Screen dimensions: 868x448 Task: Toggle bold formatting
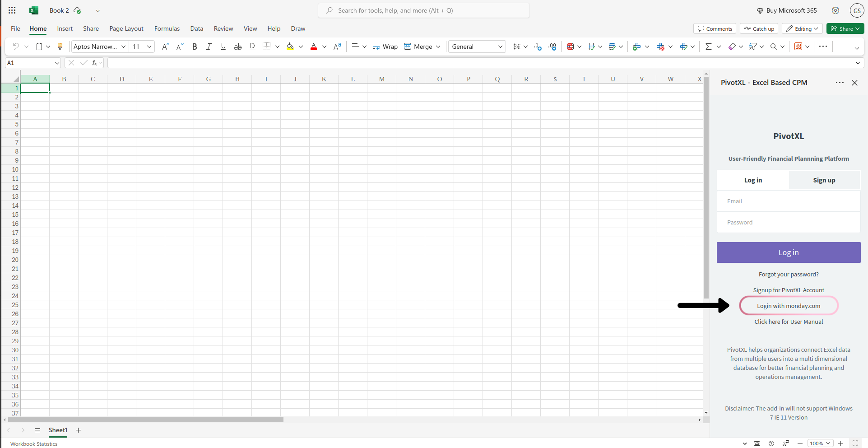pyautogui.click(x=195, y=46)
